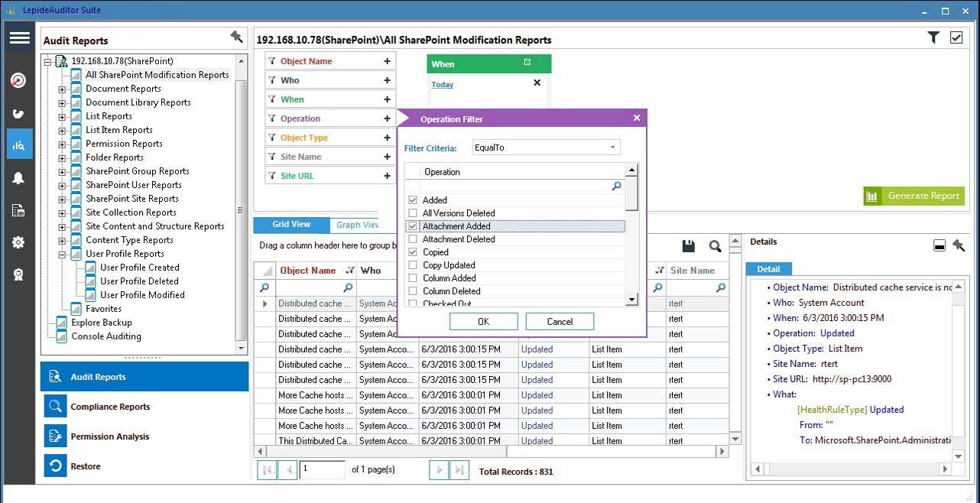Expand the SharePoint Group Reports node
Image resolution: width=980 pixels, height=503 pixels.
(x=62, y=171)
